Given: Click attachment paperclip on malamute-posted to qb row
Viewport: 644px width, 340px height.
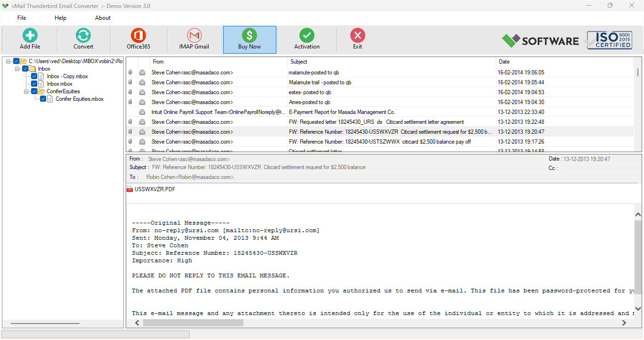Looking at the screenshot, I should pyautogui.click(x=130, y=73).
